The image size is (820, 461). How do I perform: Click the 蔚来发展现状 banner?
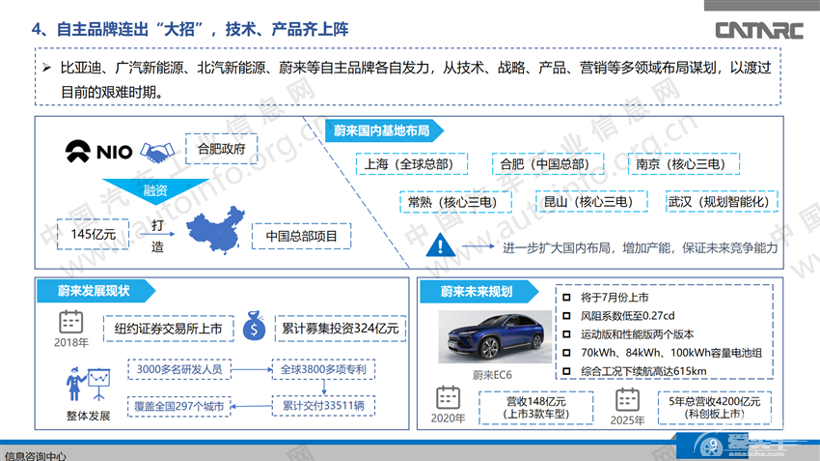click(x=96, y=291)
